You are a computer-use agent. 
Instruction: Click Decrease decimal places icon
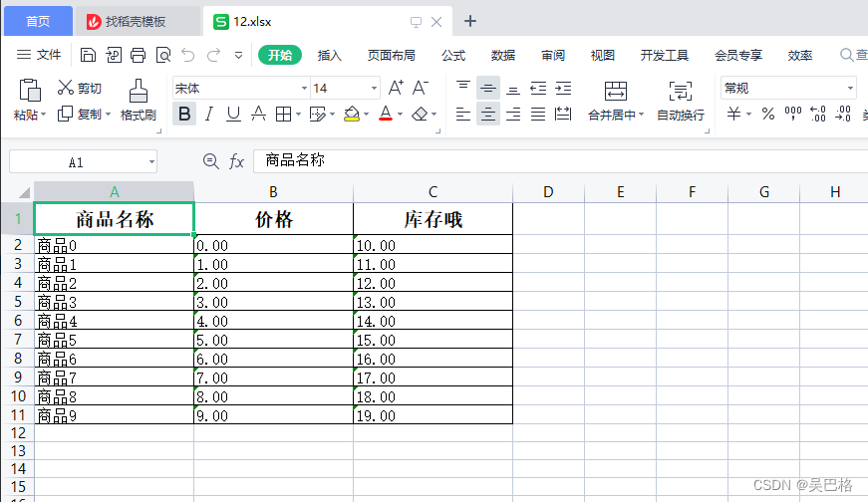point(843,114)
